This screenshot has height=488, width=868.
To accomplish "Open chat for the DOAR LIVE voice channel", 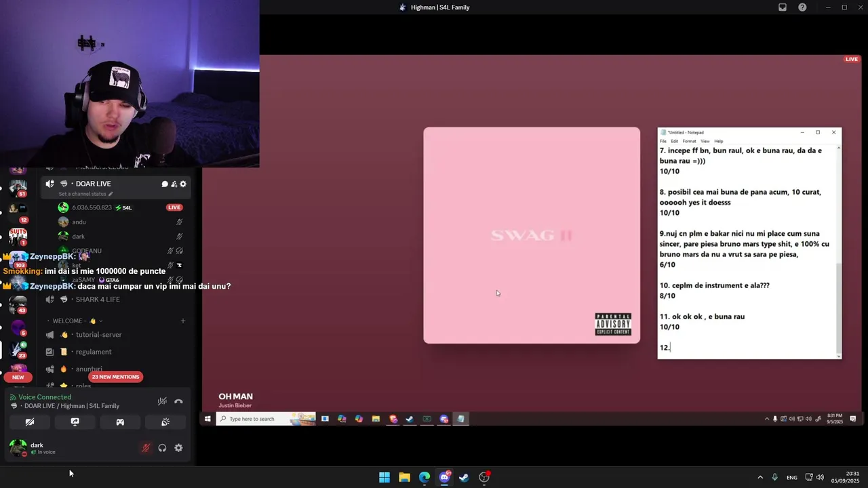I will (164, 184).
